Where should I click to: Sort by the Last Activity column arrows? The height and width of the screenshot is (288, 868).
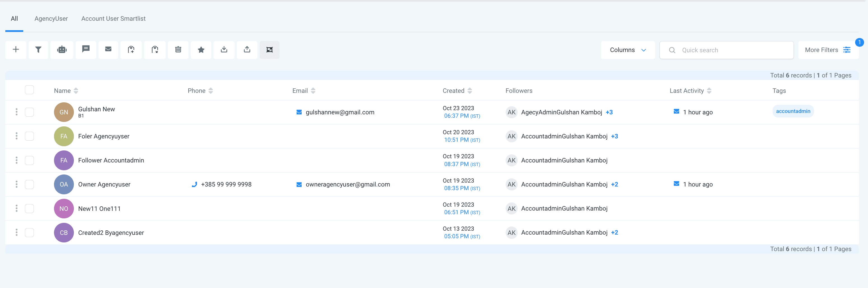coord(709,91)
